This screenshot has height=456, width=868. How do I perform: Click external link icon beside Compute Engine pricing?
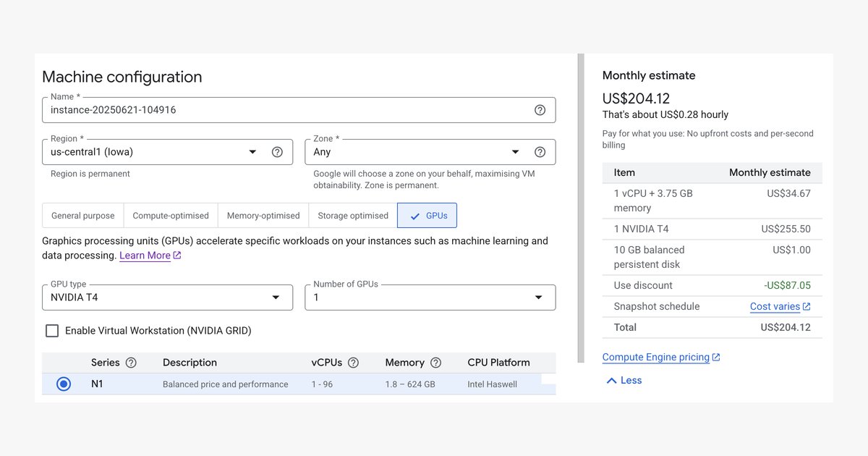[716, 358]
